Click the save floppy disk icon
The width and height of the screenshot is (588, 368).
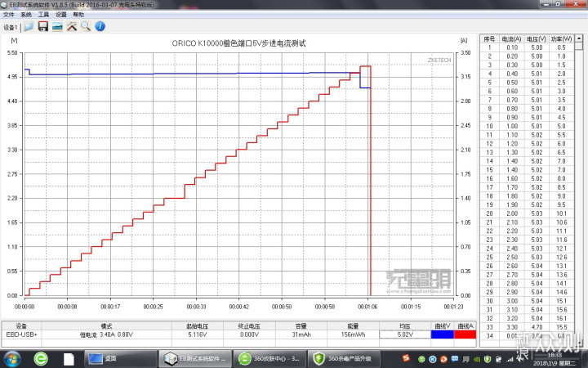click(42, 26)
